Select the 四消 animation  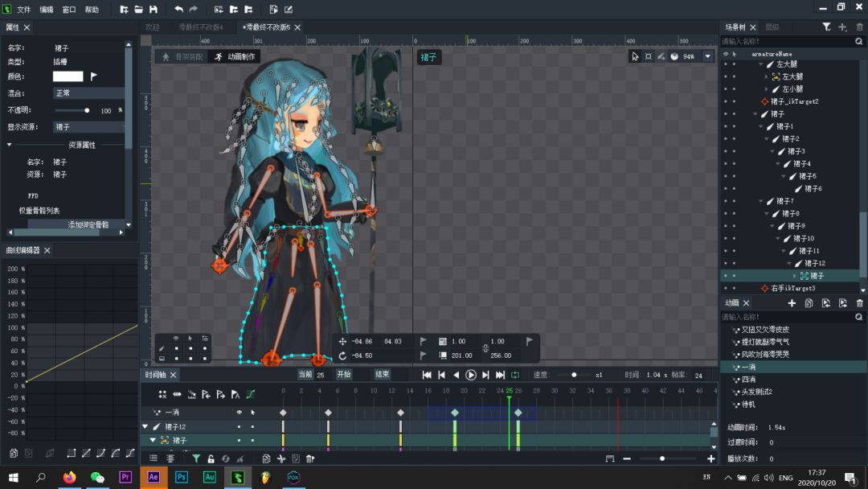pyautogui.click(x=748, y=380)
